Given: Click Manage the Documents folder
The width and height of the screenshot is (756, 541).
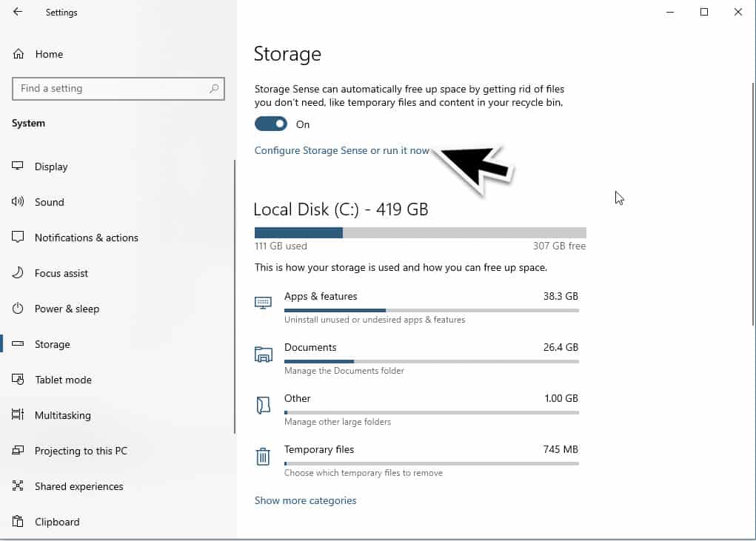Looking at the screenshot, I should coord(344,371).
